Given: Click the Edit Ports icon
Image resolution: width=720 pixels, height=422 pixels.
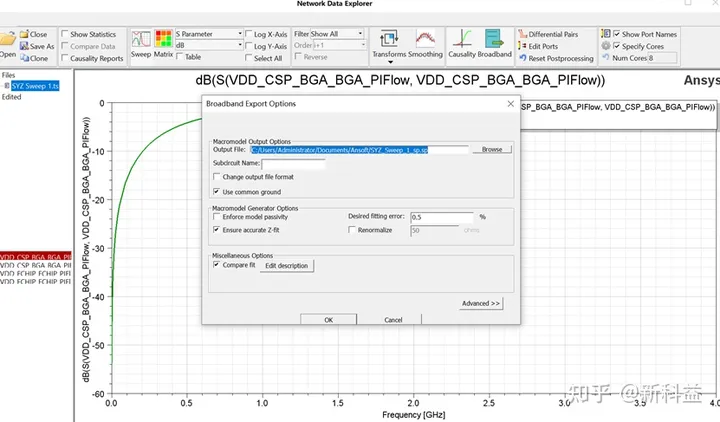Looking at the screenshot, I should click(x=523, y=46).
